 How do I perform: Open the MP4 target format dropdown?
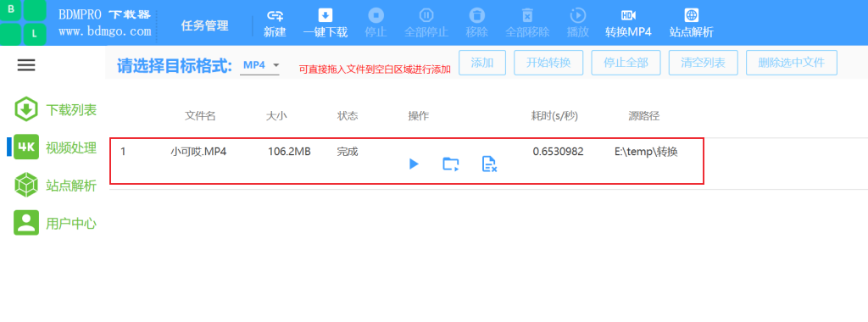coord(260,65)
